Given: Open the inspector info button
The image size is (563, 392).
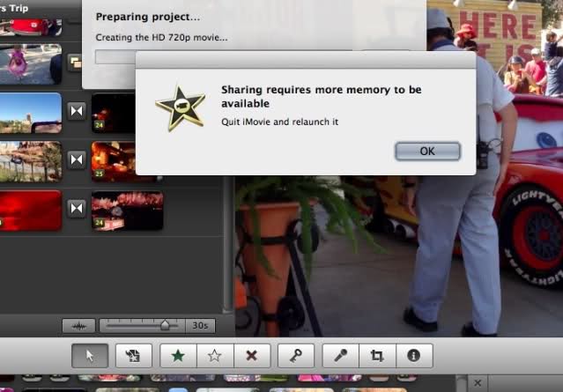Looking at the screenshot, I should [x=414, y=355].
